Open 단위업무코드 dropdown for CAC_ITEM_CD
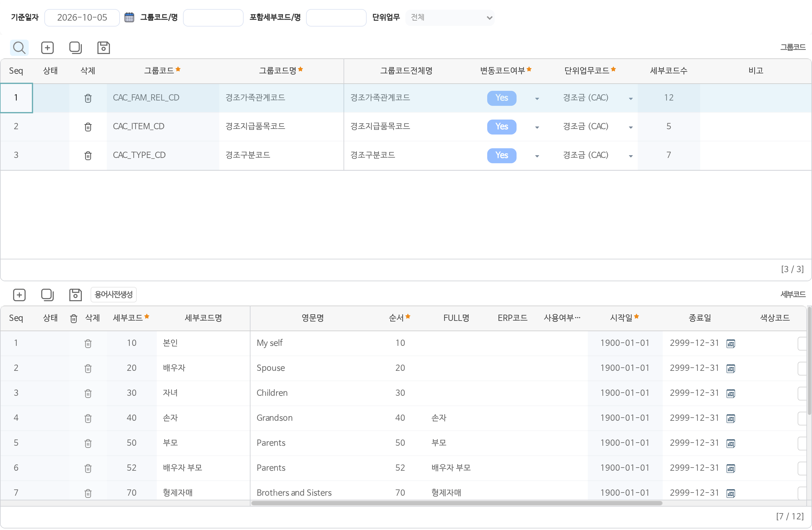This screenshot has width=812, height=530. tap(631, 128)
